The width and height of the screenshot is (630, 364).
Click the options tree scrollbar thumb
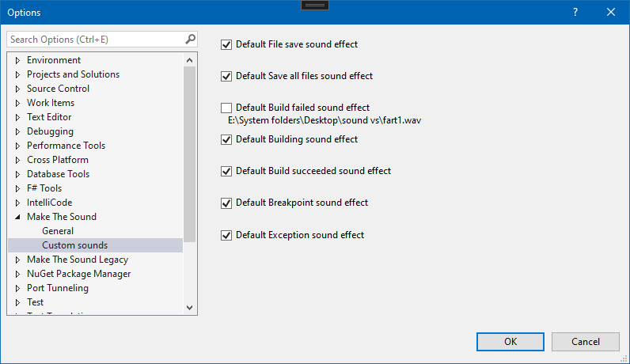click(x=190, y=150)
